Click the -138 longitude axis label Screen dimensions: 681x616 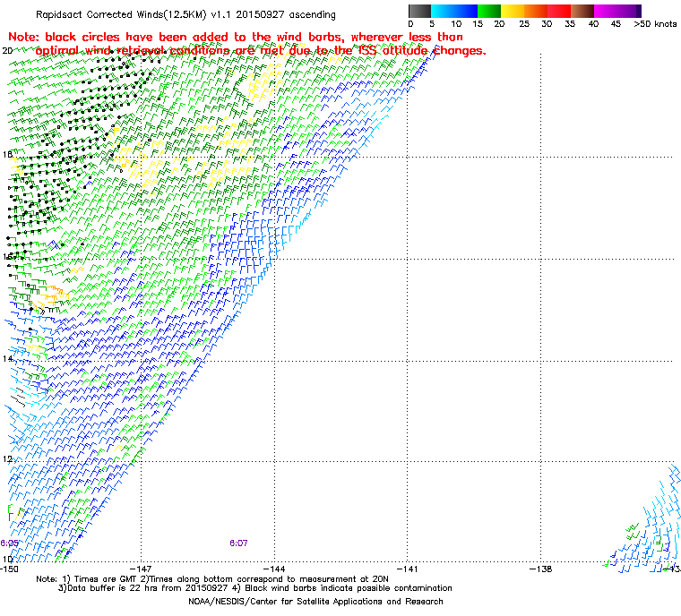[540, 569]
